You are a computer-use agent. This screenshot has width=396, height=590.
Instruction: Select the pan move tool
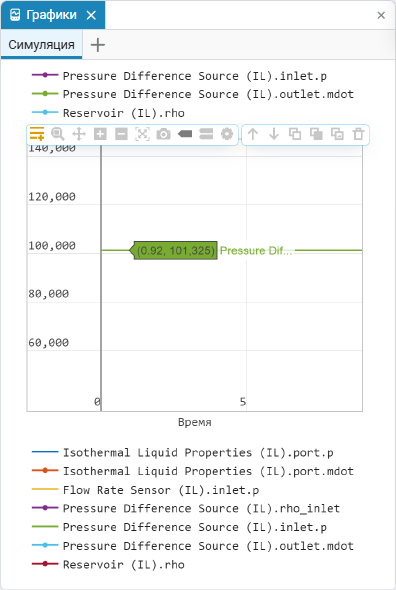tap(79, 134)
